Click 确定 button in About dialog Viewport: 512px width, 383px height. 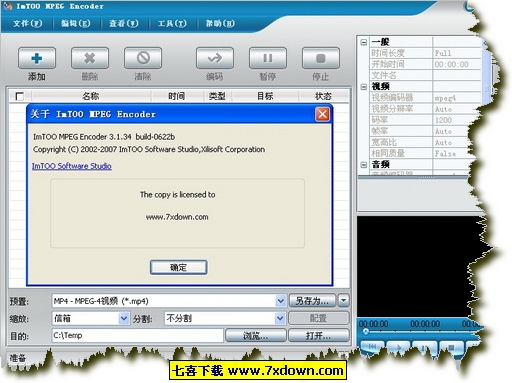178,267
